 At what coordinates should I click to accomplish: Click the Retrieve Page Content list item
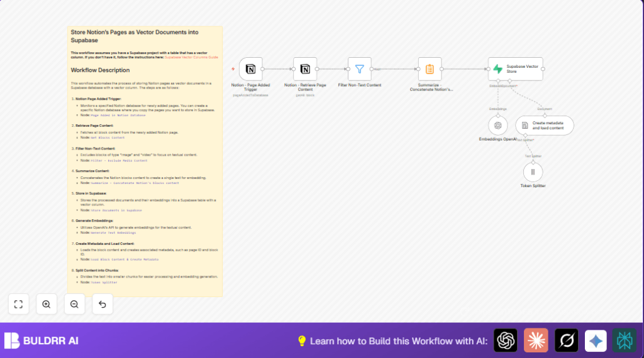pos(94,126)
